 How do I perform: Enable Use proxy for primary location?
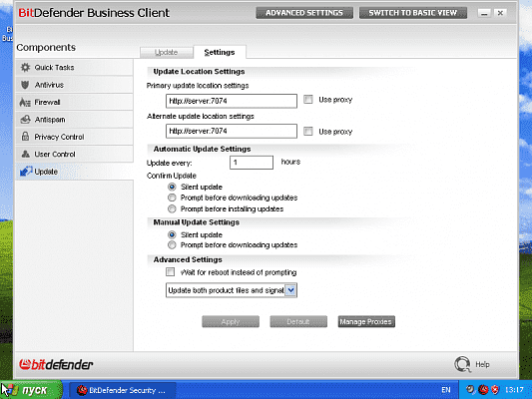pos(308,100)
